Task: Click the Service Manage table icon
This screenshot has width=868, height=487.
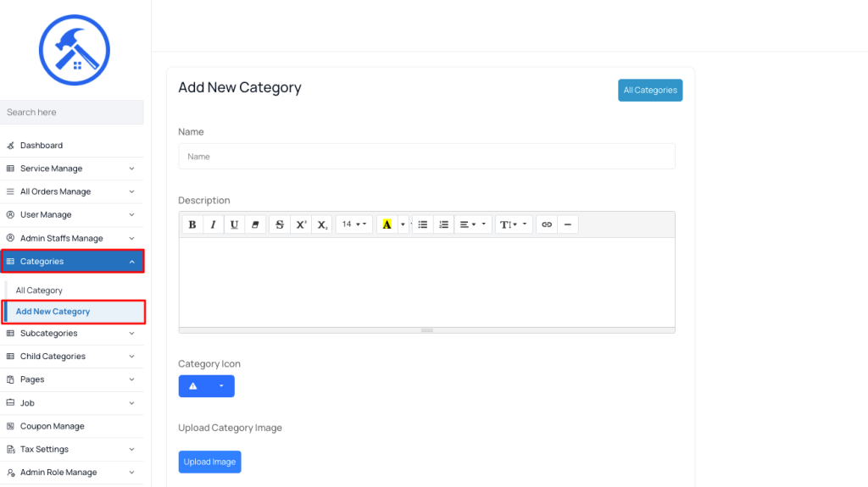Action: (x=10, y=169)
